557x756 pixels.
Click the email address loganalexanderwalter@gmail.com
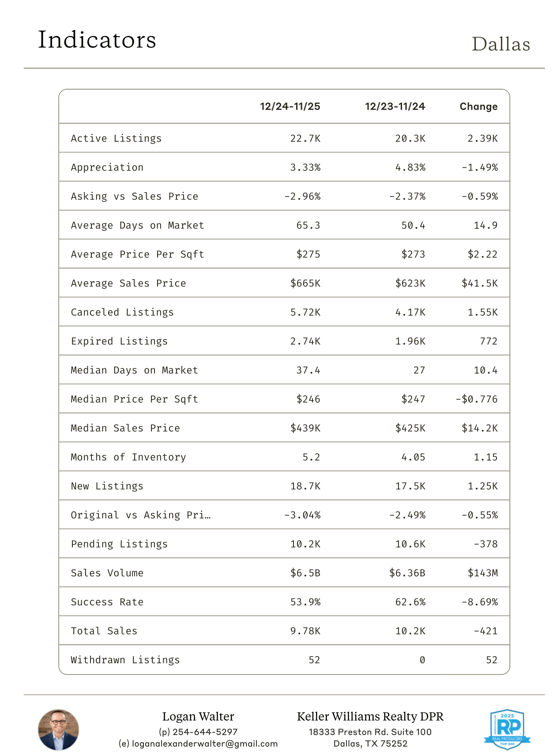pos(198,744)
